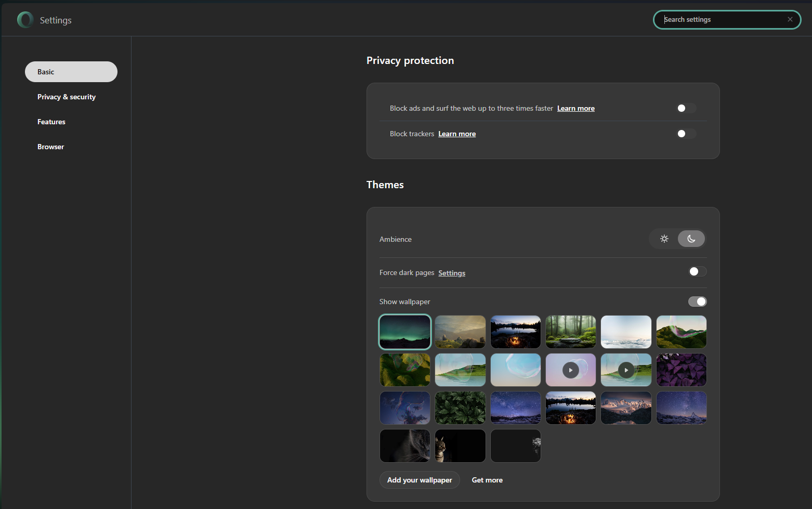This screenshot has width=812, height=509.
Task: Switch to light ambience sun icon
Action: pyautogui.click(x=664, y=239)
